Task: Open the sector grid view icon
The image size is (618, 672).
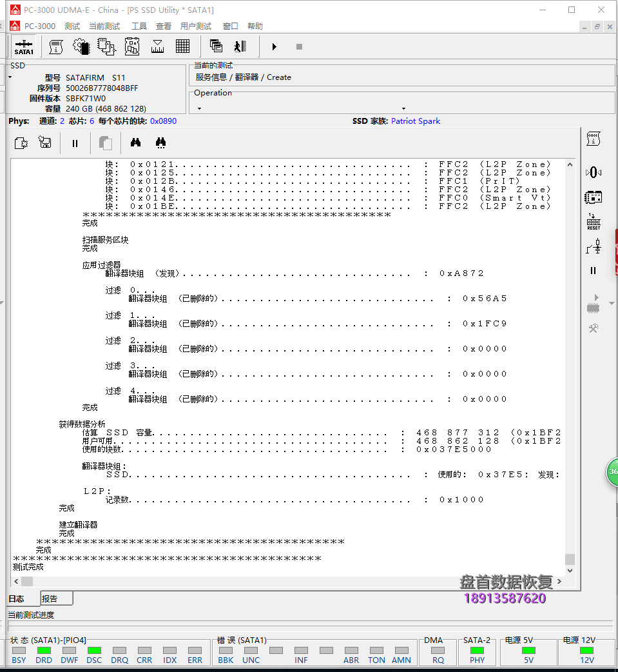Action: pyautogui.click(x=182, y=46)
